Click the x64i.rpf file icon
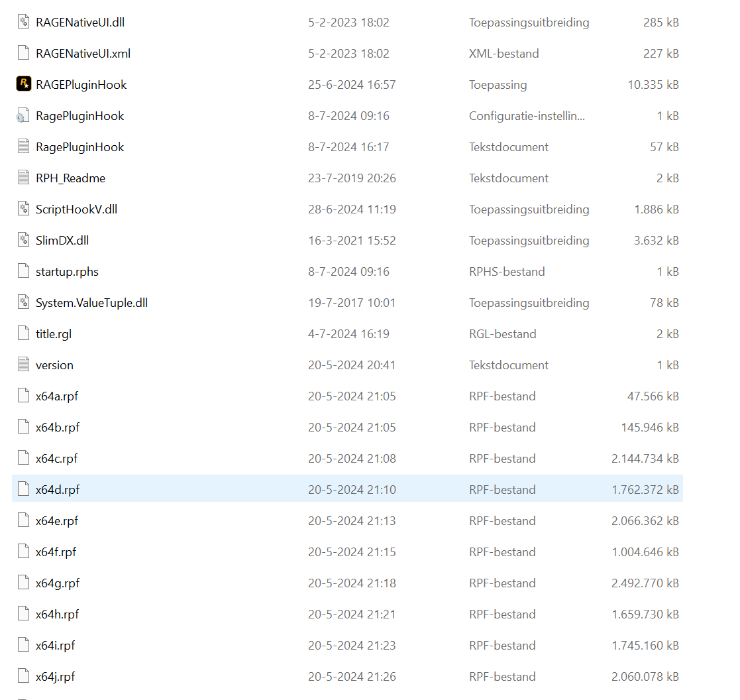Screen dimensions: 740x700 (x=24, y=645)
